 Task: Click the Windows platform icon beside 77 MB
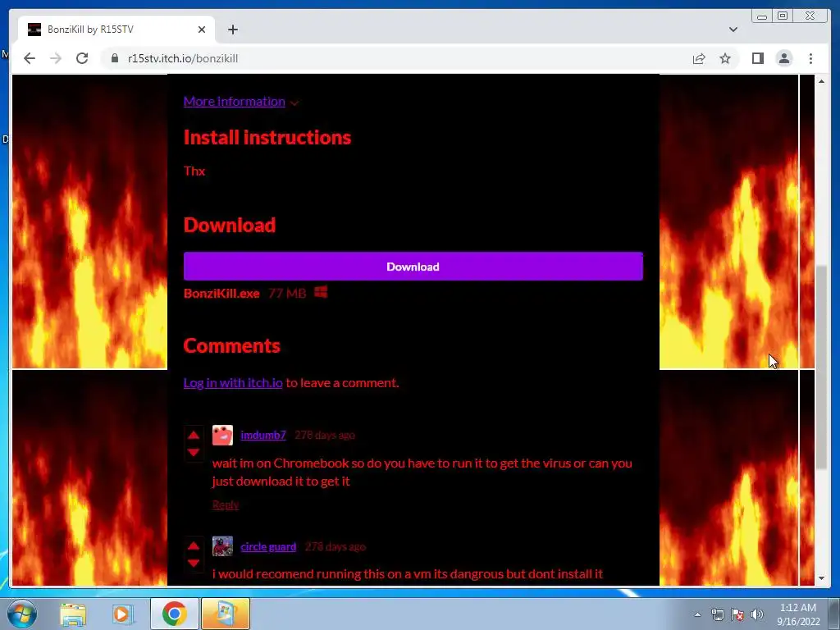(321, 292)
